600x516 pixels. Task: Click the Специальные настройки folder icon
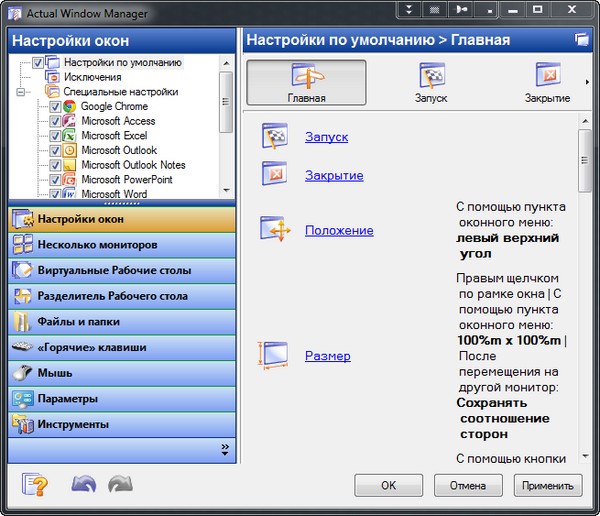[52, 91]
